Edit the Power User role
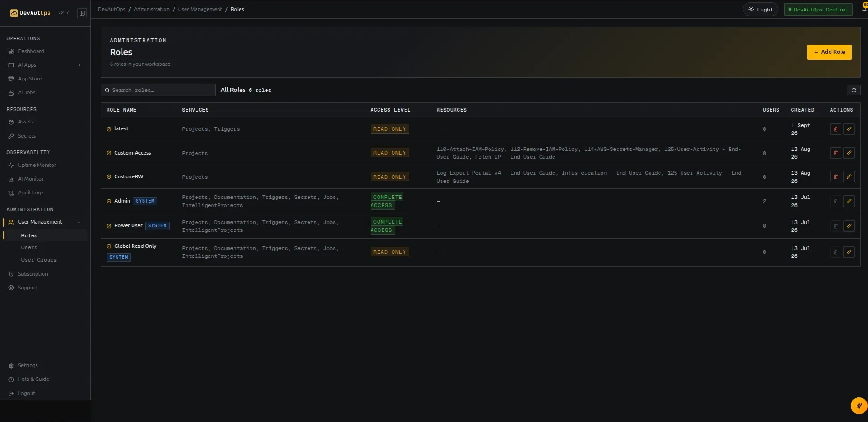Screen dimensions: 868x422 tap(849, 226)
